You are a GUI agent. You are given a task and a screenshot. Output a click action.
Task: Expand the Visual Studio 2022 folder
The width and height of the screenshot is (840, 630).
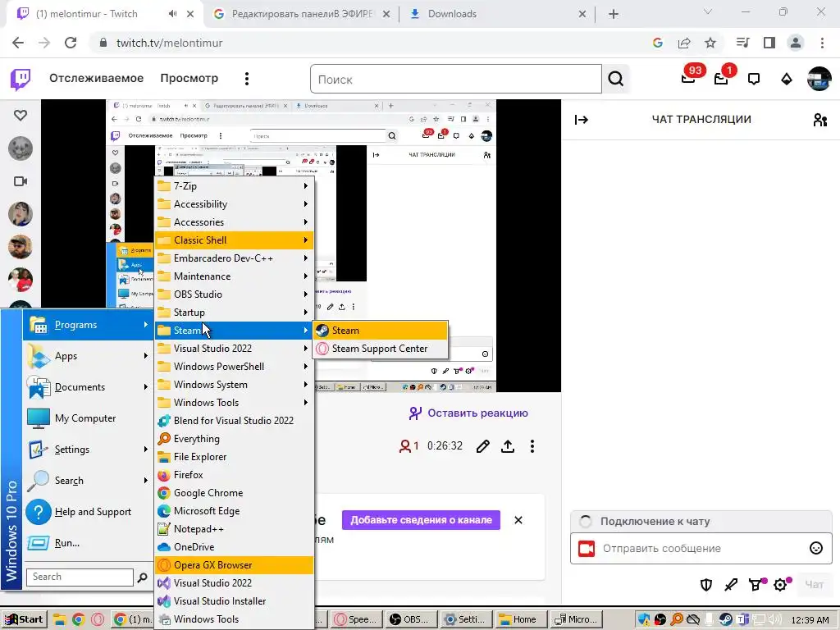(x=234, y=348)
